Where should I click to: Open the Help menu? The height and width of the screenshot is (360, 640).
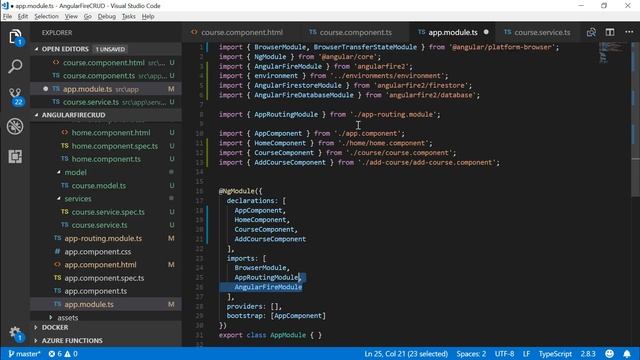click(x=148, y=16)
